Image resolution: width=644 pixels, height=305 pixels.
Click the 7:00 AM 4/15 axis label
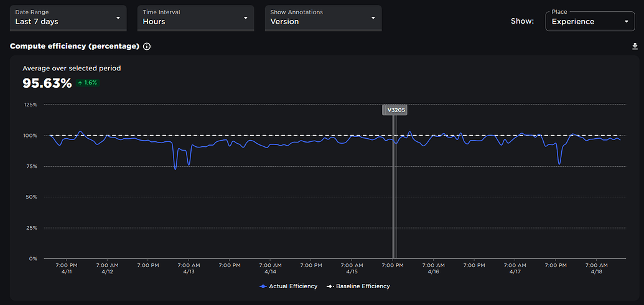point(352,268)
